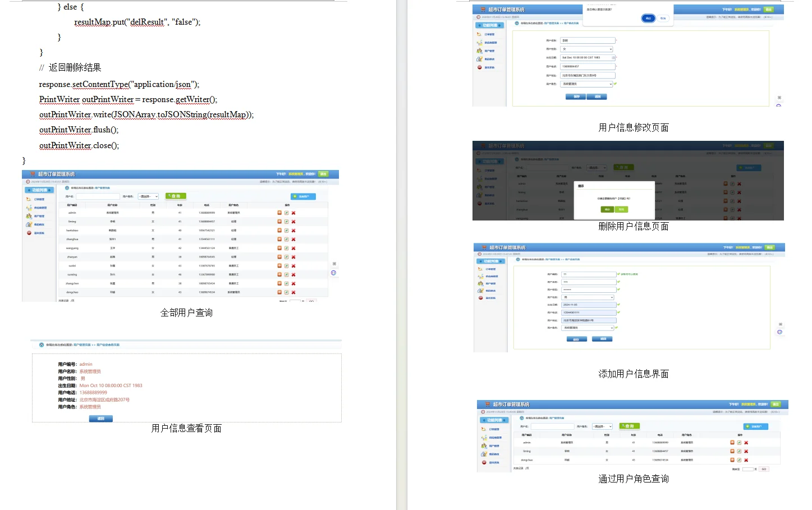
Task: Click the 用户名称 field in the 用户信息修改页面 form
Action: pos(588,40)
